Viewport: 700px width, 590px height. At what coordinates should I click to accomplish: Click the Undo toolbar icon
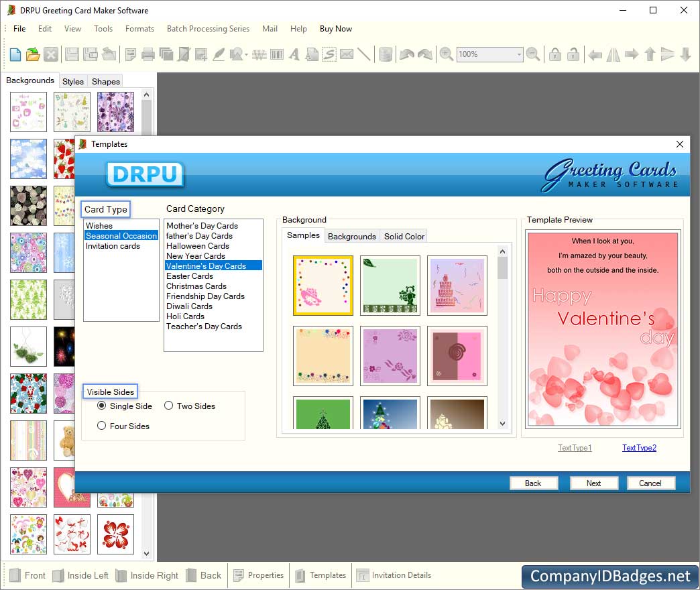(407, 54)
